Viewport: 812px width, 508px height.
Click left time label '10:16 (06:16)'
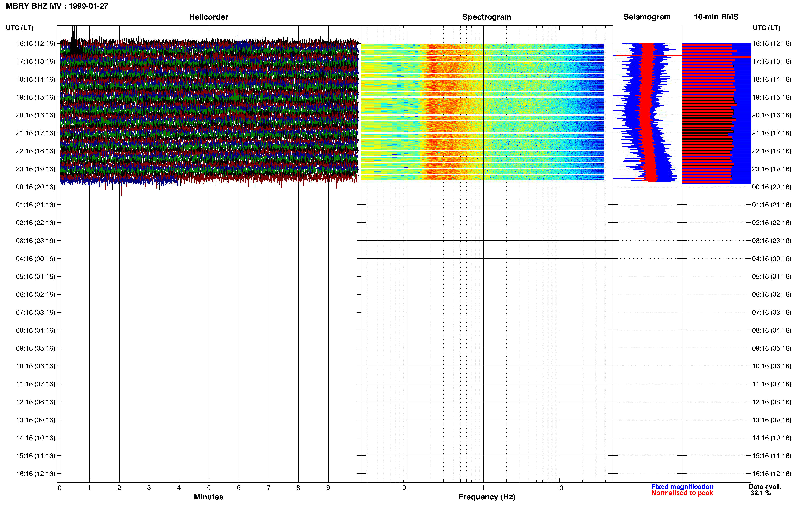pos(36,366)
